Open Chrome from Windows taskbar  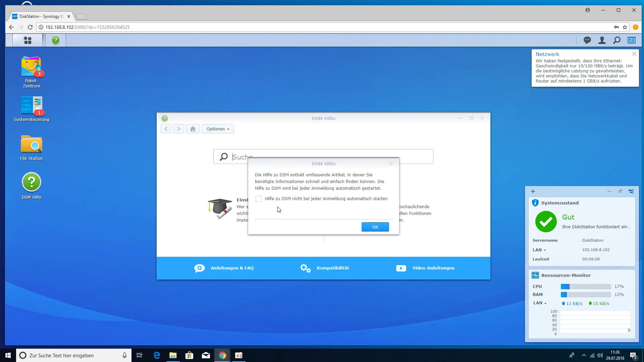pos(222,355)
